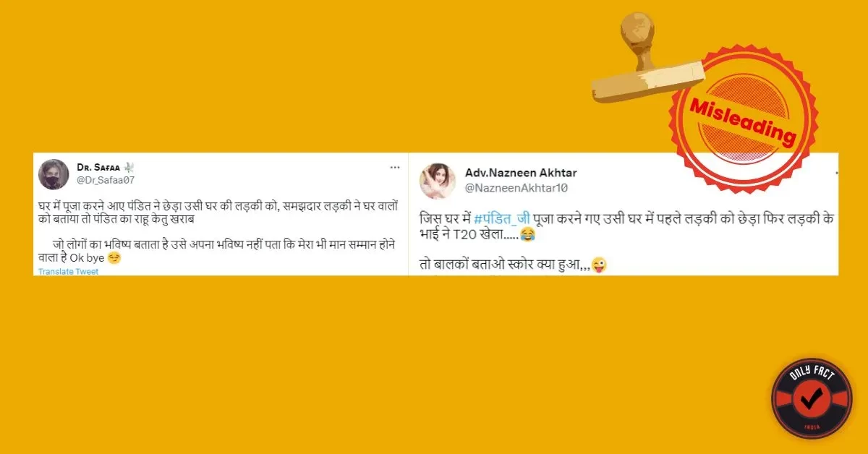Click the smirk emoji after Ok bye
The image size is (868, 454).
tap(114, 257)
